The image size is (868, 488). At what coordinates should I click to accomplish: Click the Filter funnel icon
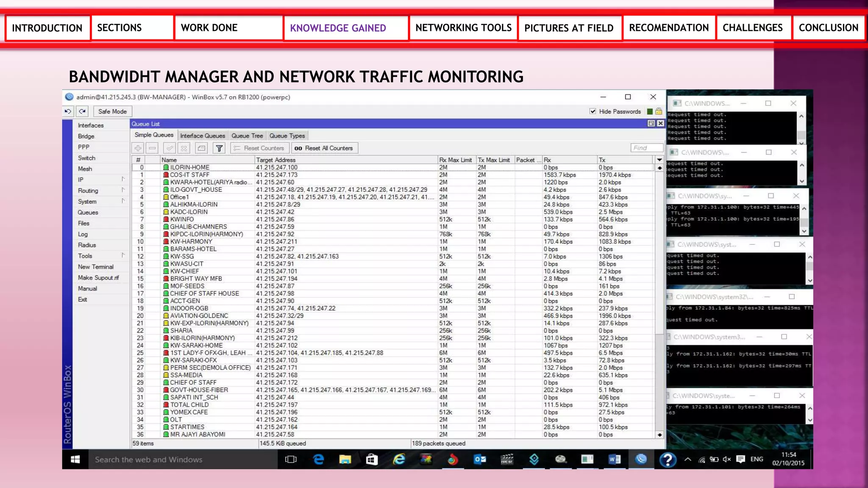click(x=219, y=148)
